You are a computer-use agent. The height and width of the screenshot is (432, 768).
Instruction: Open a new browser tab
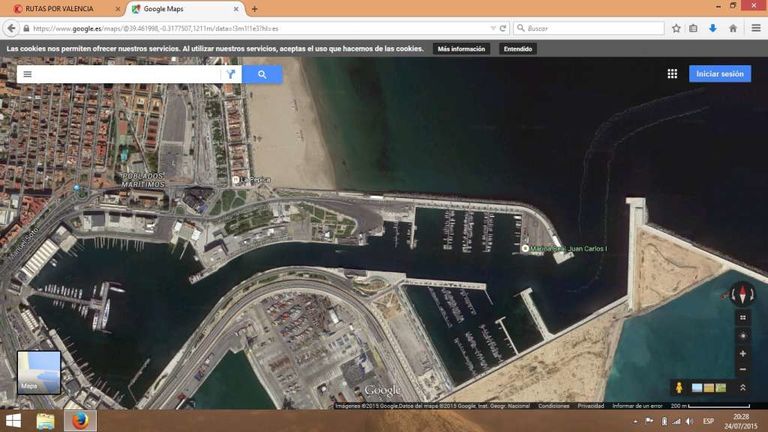(x=254, y=8)
